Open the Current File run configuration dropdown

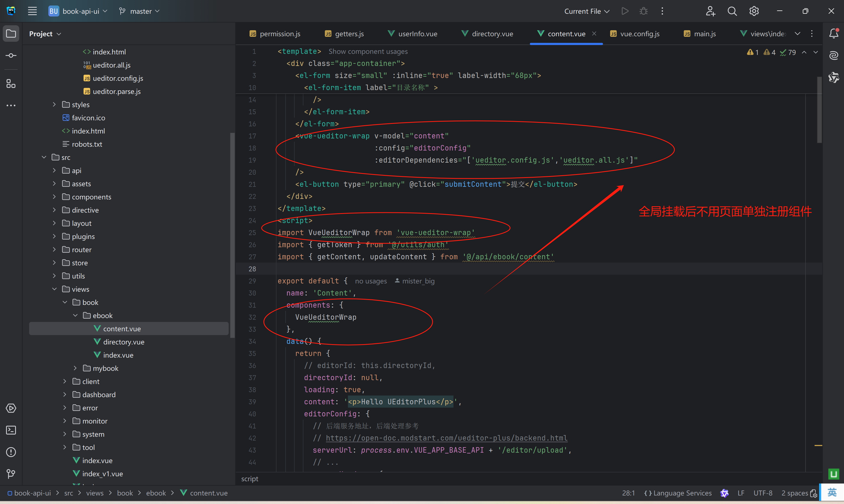click(x=586, y=11)
